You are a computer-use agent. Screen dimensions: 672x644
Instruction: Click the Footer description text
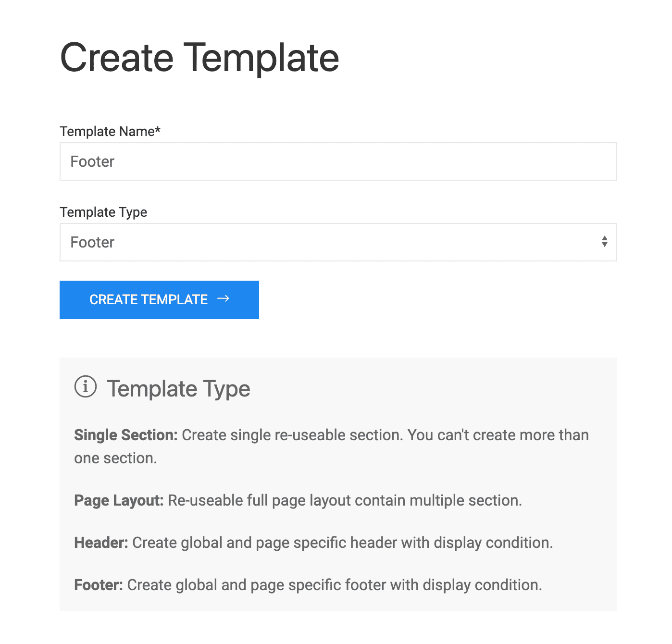(308, 585)
